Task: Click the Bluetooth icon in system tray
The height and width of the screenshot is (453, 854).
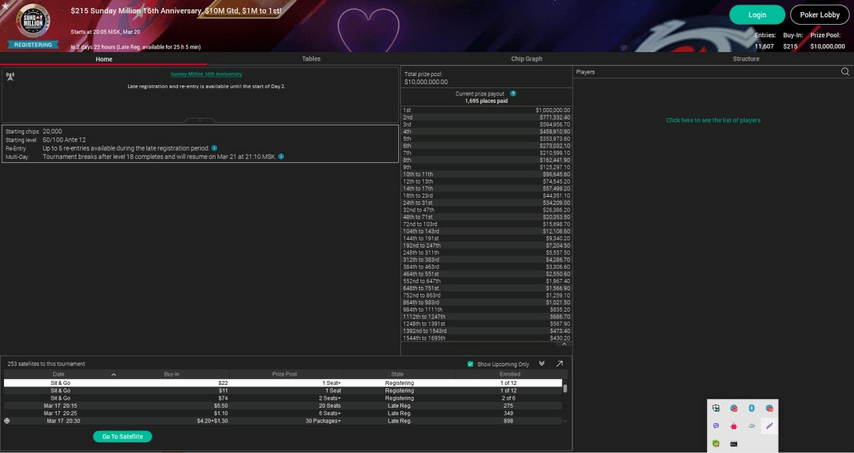Action: click(x=751, y=408)
